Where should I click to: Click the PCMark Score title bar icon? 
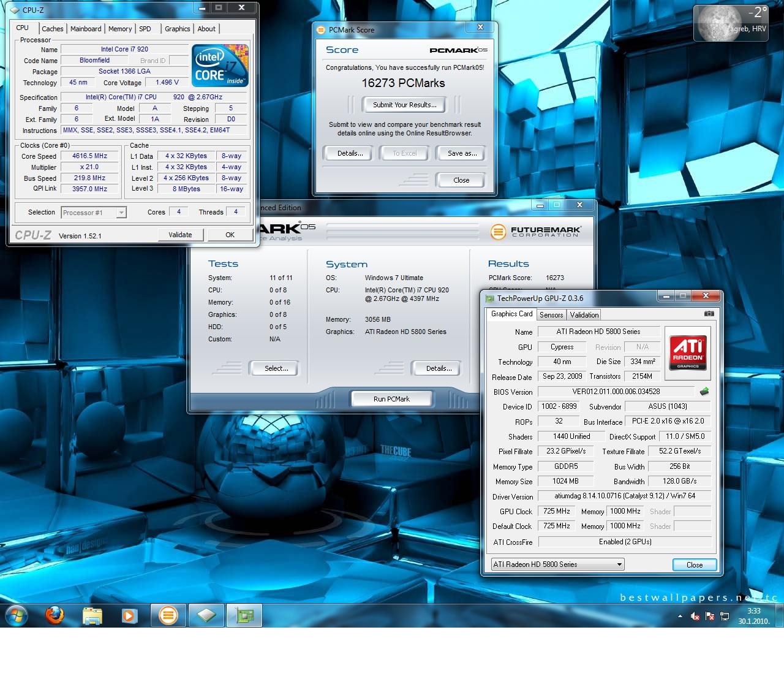pyautogui.click(x=320, y=29)
